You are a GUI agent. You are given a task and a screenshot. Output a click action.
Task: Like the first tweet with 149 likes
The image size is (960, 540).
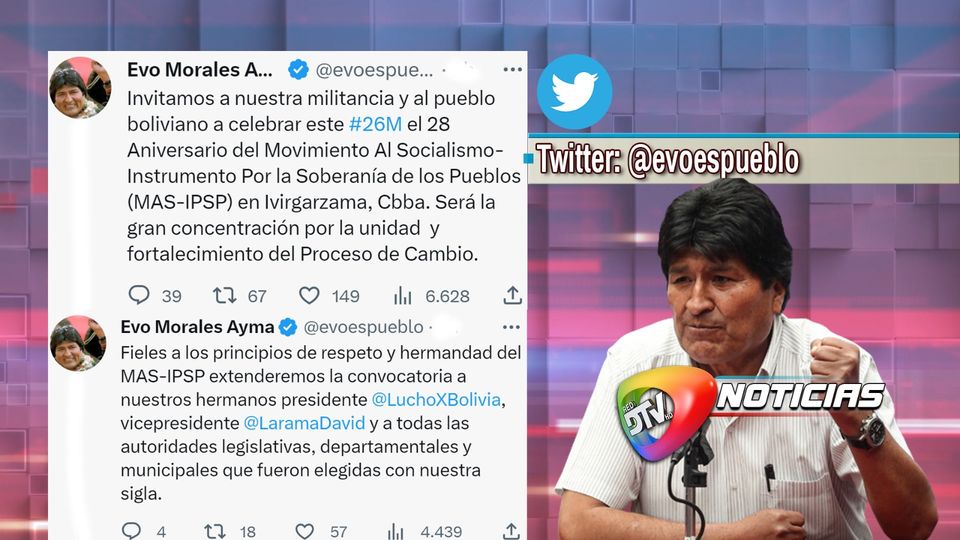309,296
